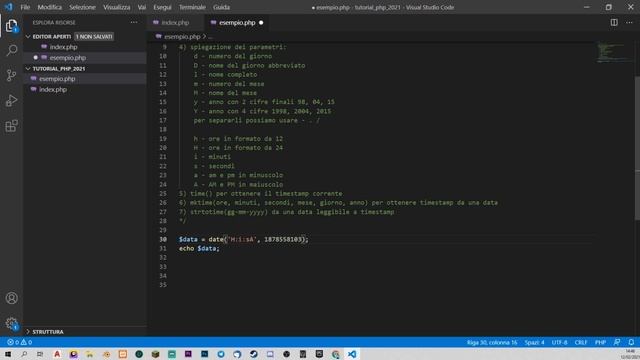
Task: Close unsaved esempio.php tab via dot
Action: click(261, 22)
